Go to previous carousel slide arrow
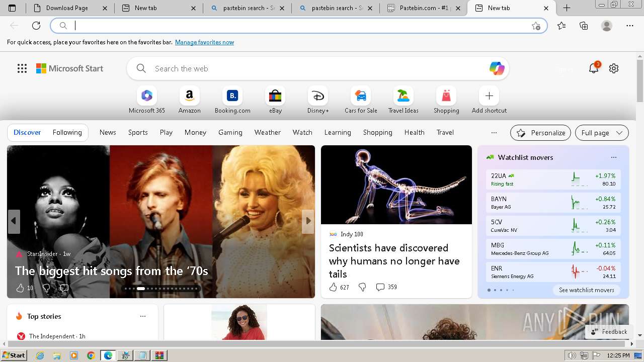Screen dimensions: 644x362 [14, 221]
